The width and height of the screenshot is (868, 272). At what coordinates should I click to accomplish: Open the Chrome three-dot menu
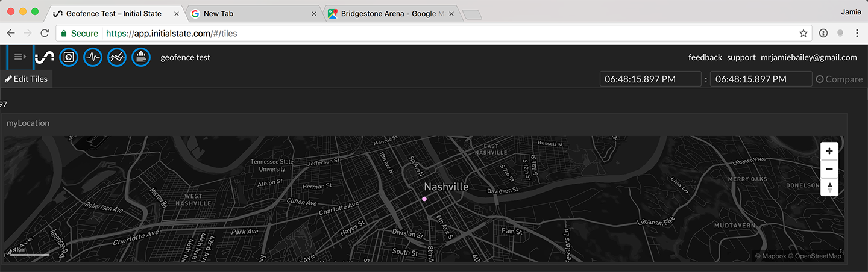(857, 33)
